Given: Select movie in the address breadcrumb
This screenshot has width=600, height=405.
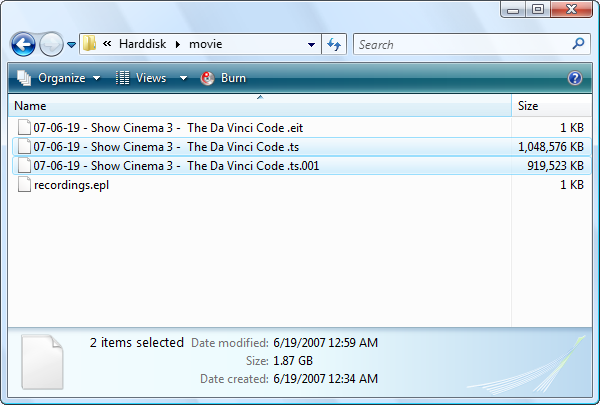Looking at the screenshot, I should coord(205,44).
